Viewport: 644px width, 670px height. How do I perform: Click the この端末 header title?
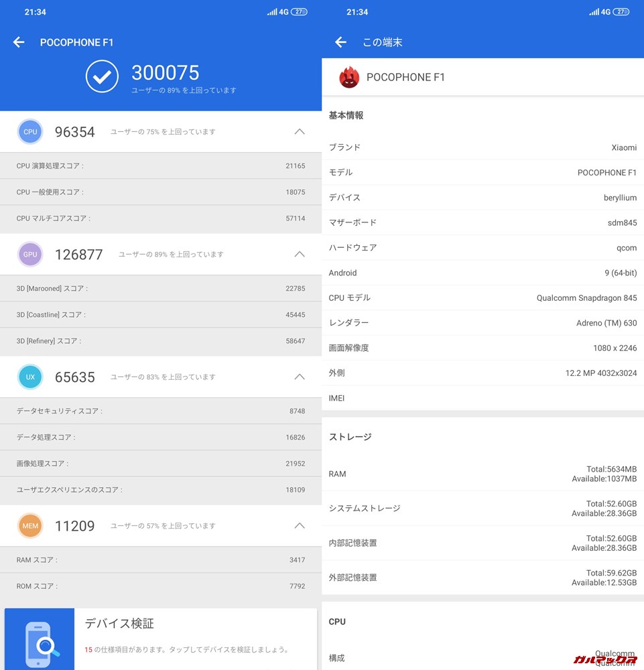pyautogui.click(x=382, y=42)
